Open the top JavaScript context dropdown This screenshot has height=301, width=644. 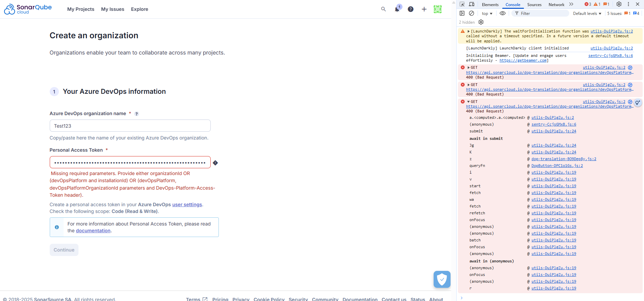point(487,14)
